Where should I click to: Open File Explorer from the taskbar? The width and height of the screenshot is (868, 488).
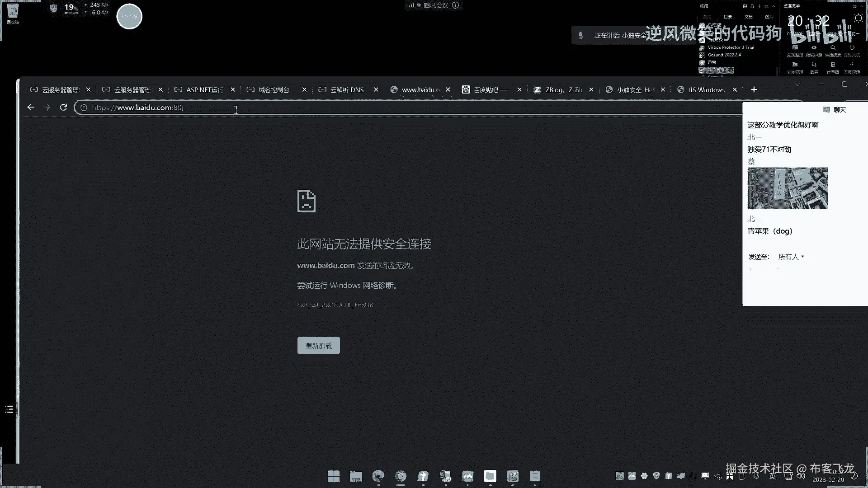pos(356,476)
